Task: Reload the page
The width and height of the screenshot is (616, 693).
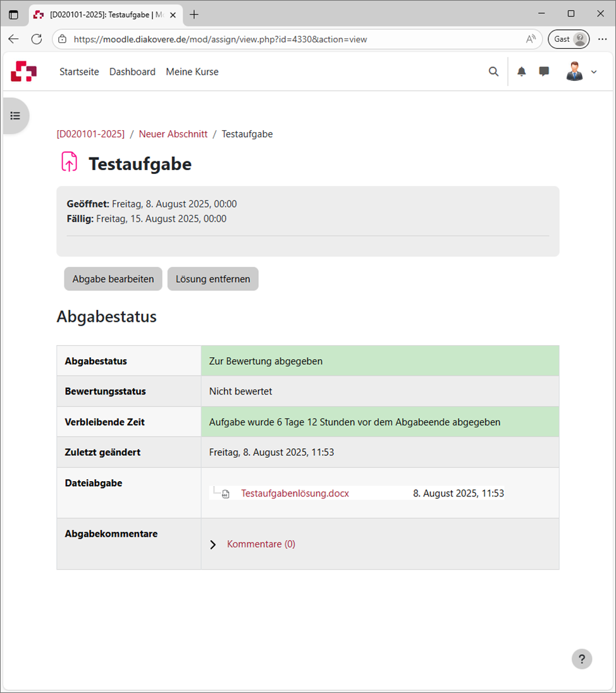Action: pyautogui.click(x=36, y=39)
